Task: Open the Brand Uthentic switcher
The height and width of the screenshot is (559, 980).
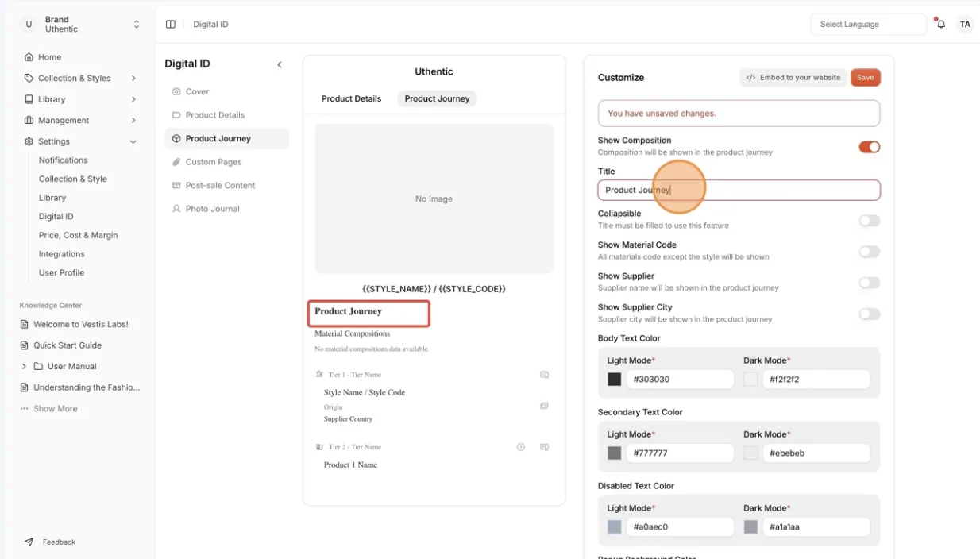Action: tap(80, 25)
